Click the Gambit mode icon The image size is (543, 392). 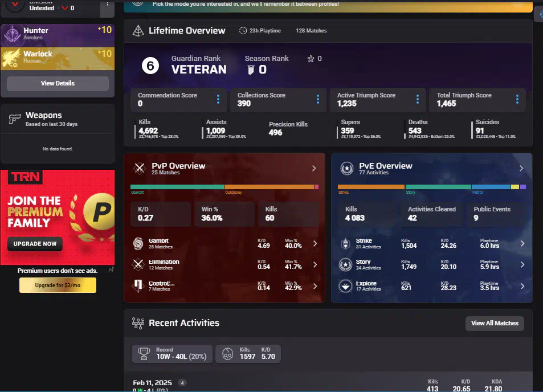pos(139,243)
